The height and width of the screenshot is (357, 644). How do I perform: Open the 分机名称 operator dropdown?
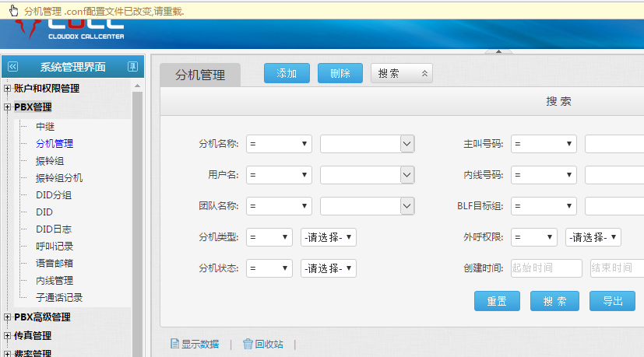click(x=279, y=144)
